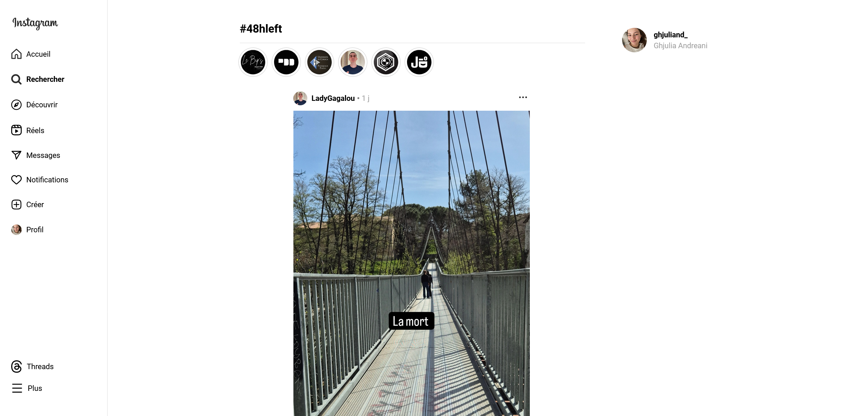
Task: Open the Réels video icon
Action: (x=16, y=130)
